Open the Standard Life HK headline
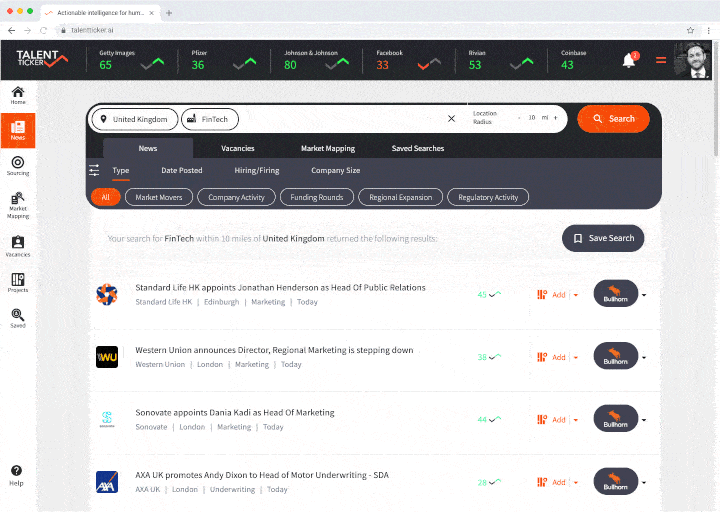This screenshot has height=512, width=720. coord(280,287)
